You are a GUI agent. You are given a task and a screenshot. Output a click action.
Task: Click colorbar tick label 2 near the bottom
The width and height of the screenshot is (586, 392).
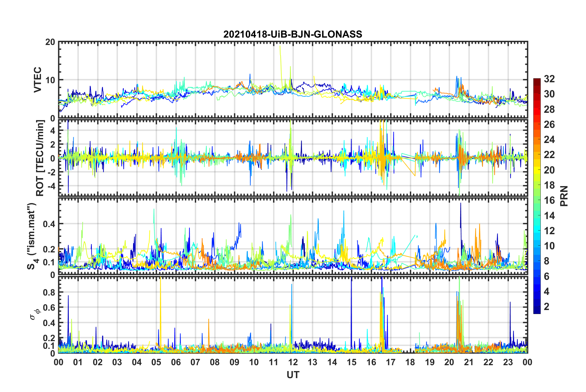coord(547,307)
